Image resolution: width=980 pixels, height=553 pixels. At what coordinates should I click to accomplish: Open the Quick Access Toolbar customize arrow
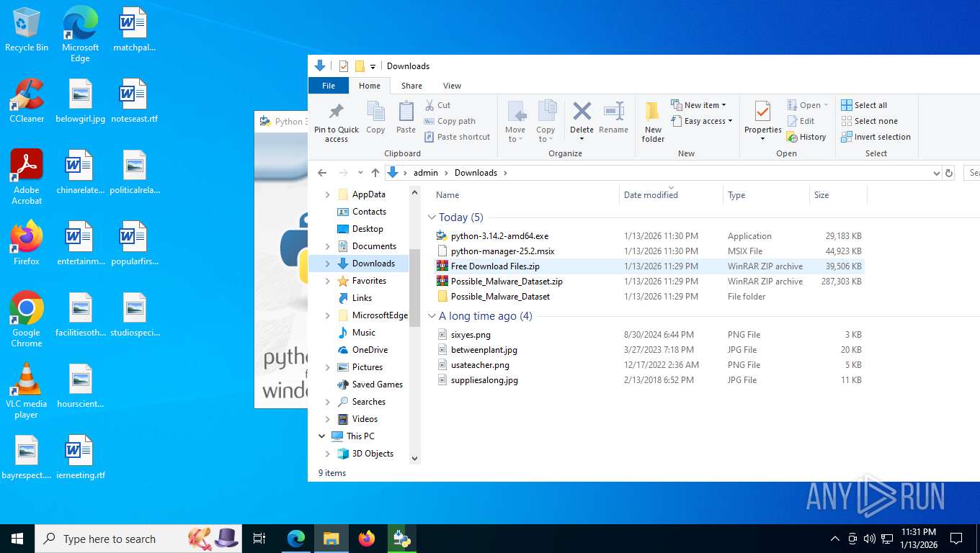pos(373,66)
